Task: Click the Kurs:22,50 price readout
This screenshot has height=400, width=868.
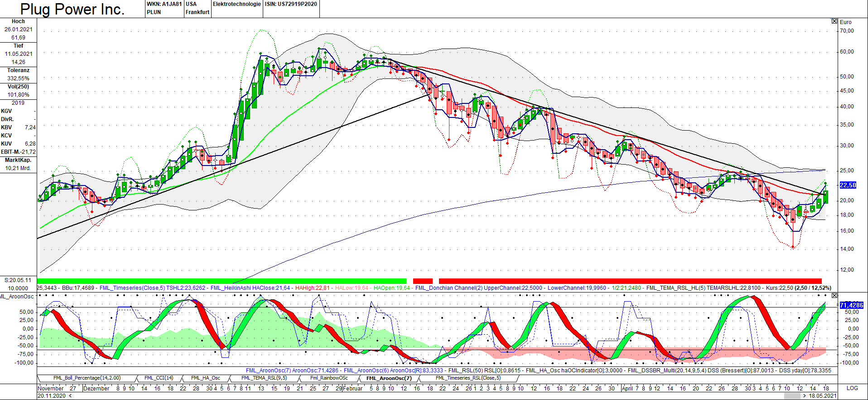Action: [x=779, y=288]
